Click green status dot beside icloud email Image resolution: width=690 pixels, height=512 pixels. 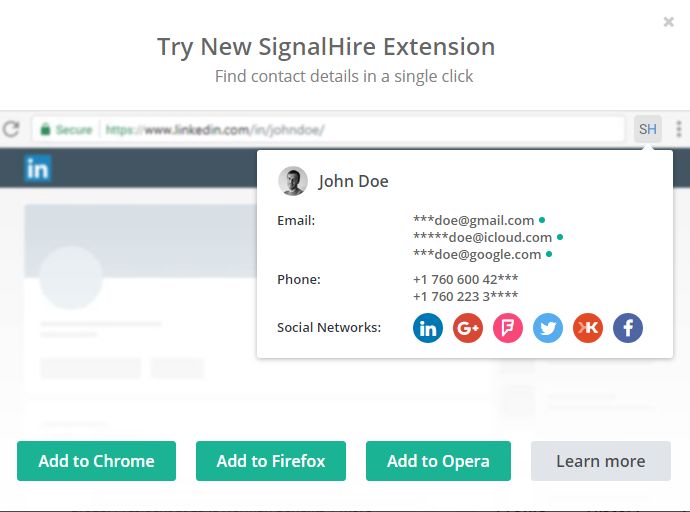[x=560, y=237]
